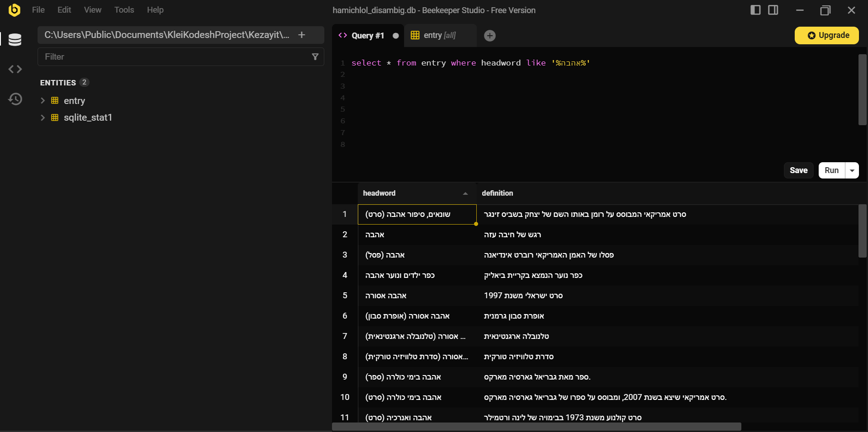Open the Tools menu
868x432 pixels.
pos(124,10)
